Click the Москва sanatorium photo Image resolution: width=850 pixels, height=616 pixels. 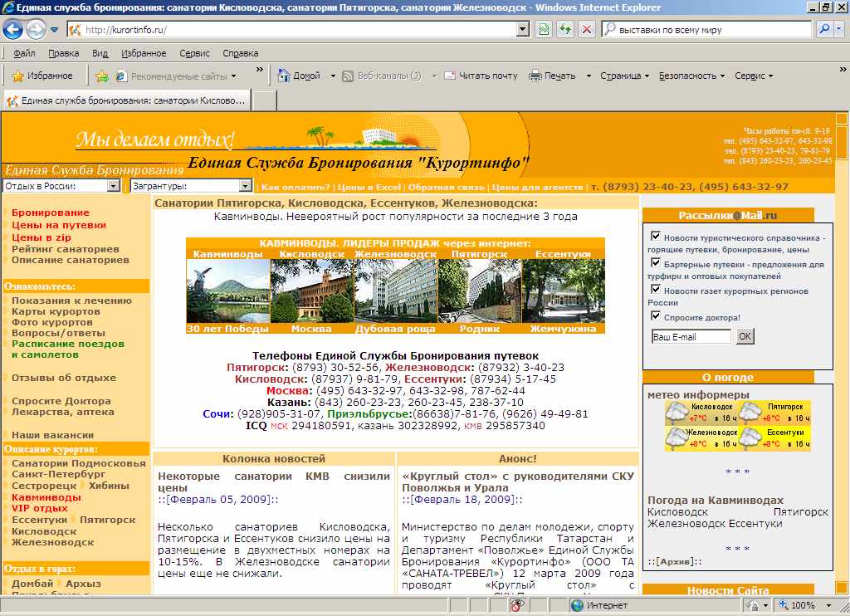(312, 291)
